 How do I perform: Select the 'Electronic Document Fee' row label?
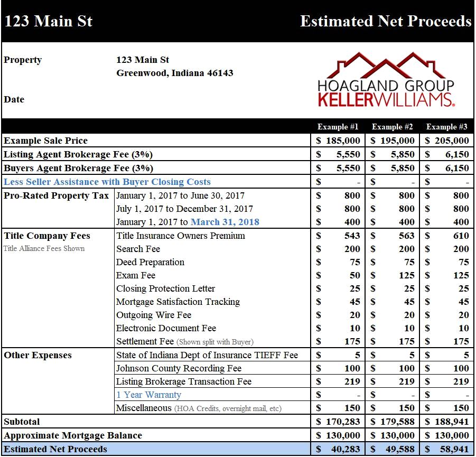point(166,328)
